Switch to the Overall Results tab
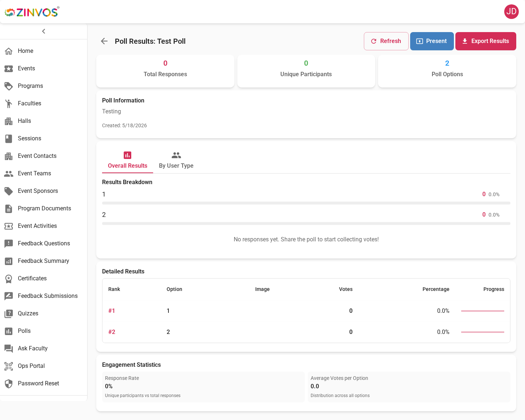The image size is (525, 420). coord(128,161)
